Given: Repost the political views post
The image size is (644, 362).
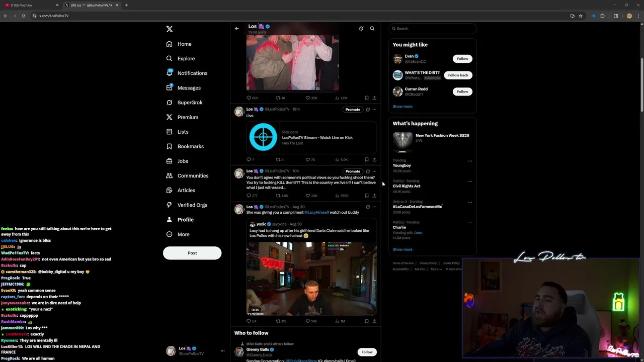Looking at the screenshot, I should (x=278, y=196).
